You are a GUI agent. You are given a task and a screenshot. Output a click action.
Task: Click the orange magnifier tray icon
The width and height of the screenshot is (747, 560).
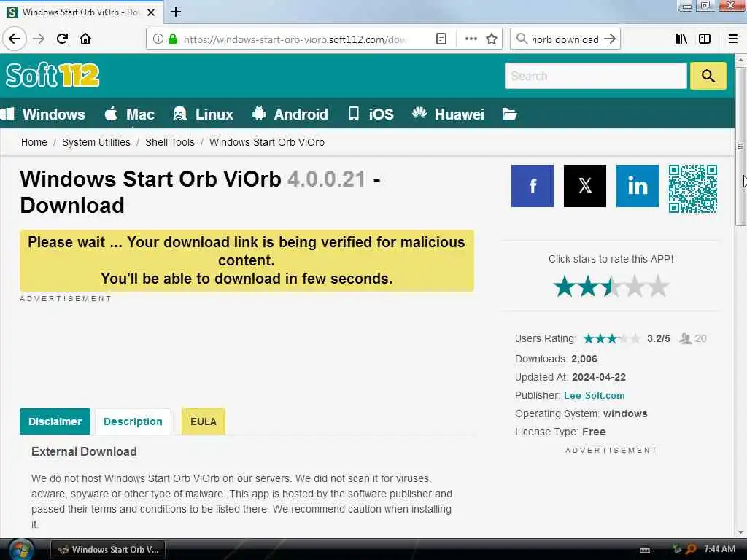tap(690, 550)
